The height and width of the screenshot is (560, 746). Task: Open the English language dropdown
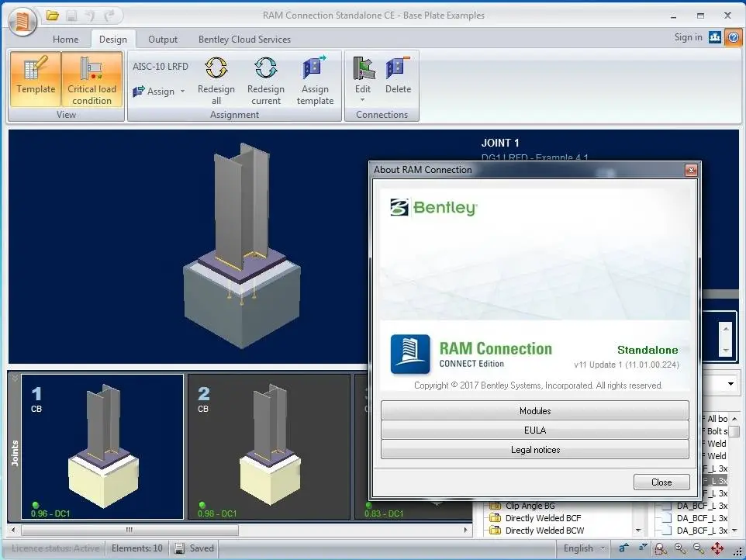pos(584,548)
